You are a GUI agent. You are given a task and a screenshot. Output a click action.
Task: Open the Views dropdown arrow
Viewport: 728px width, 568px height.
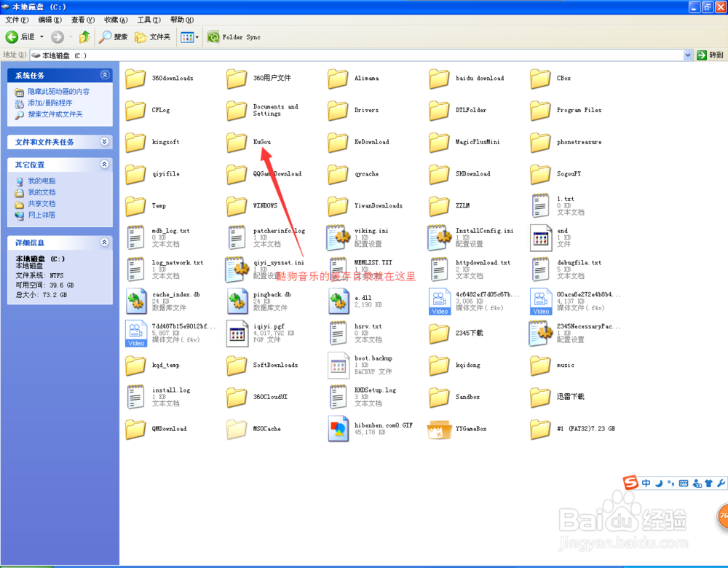[197, 37]
